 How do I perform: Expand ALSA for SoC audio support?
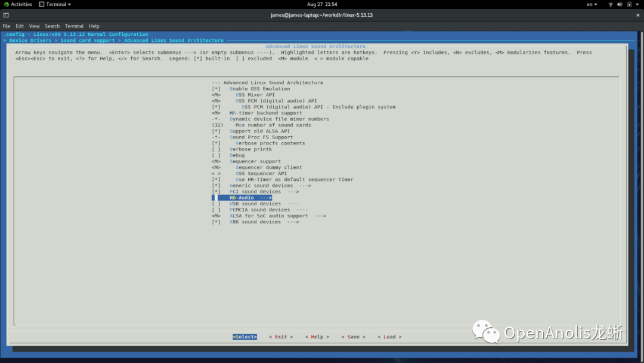tap(269, 216)
